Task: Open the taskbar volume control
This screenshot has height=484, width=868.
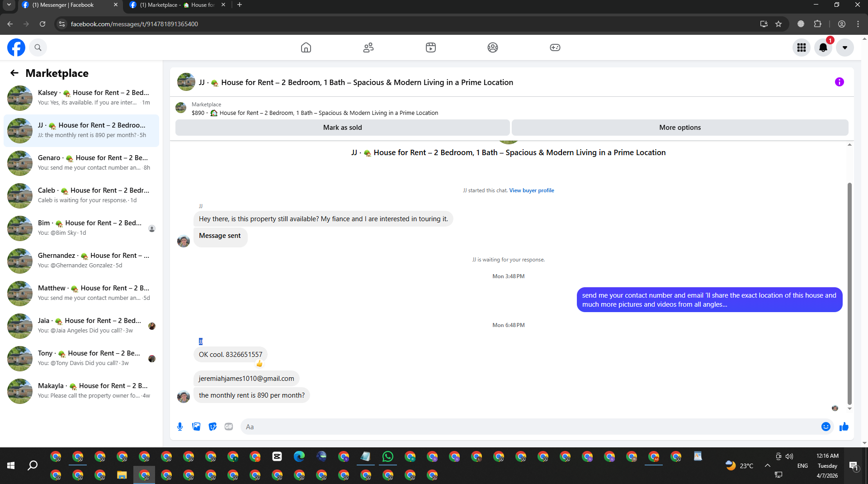Action: click(x=789, y=456)
